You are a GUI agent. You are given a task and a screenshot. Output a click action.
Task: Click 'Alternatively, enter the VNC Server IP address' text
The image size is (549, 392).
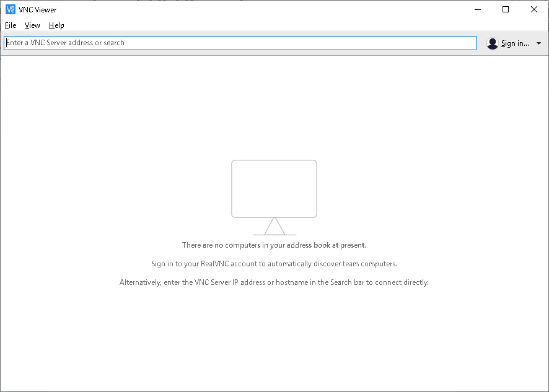point(274,282)
